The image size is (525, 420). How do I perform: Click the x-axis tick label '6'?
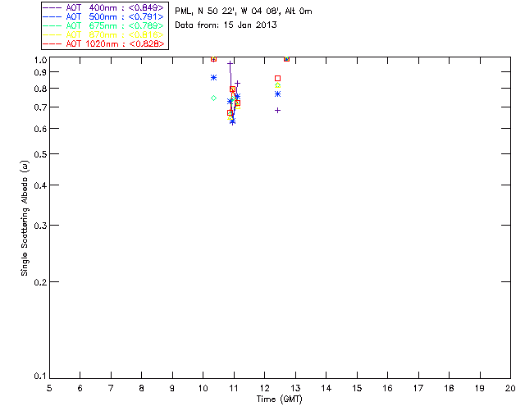point(80,389)
